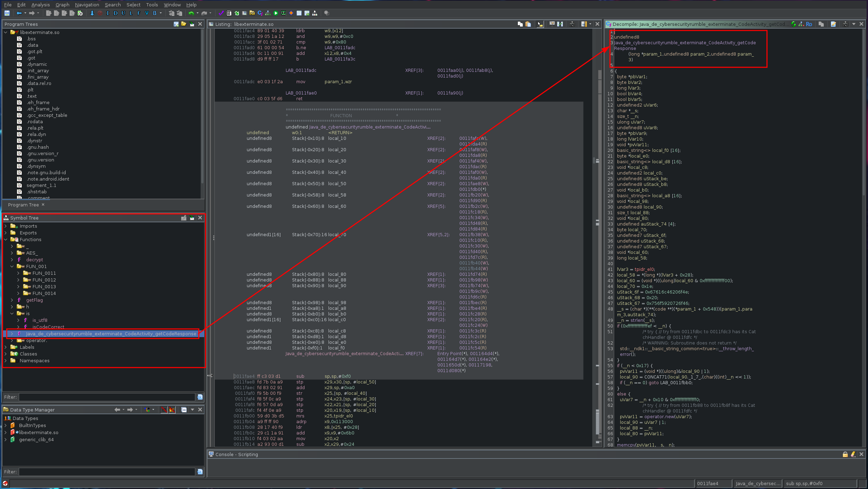Collapse the Functions folder in Symbol Tree

6,239
